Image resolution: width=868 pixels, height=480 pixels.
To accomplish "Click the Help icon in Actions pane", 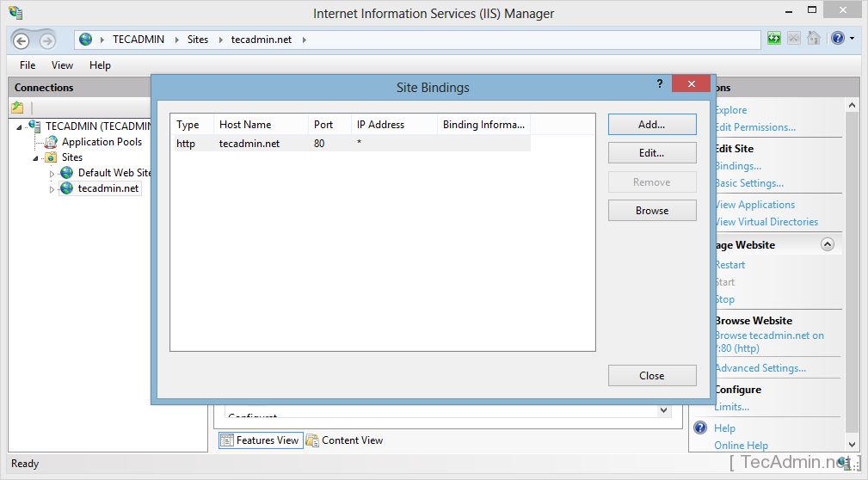I will [x=700, y=428].
